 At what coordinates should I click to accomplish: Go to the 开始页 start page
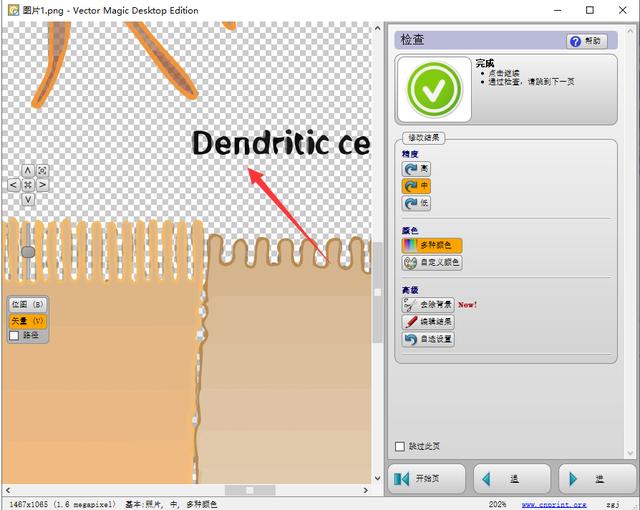pos(427,479)
